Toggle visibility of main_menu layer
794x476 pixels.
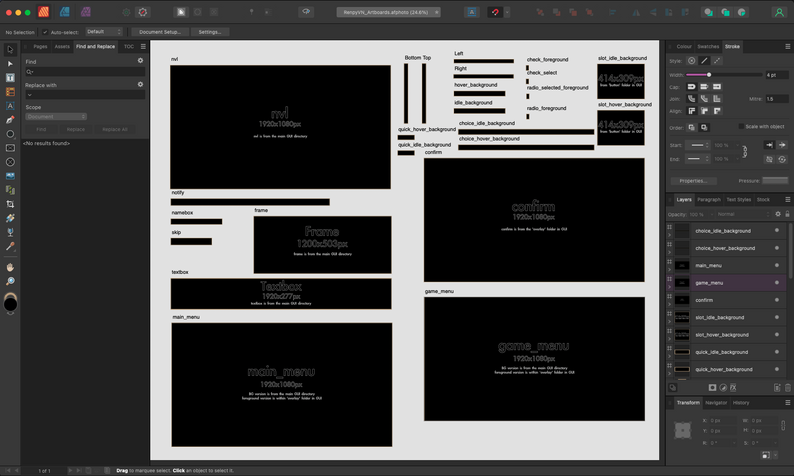point(777,265)
